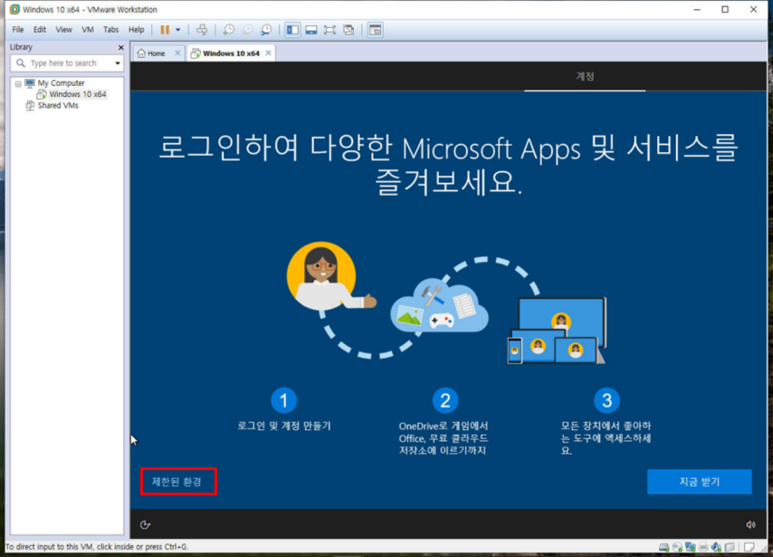773x557 pixels.
Task: Close the Windows 10 x64 tab
Action: click(x=268, y=53)
